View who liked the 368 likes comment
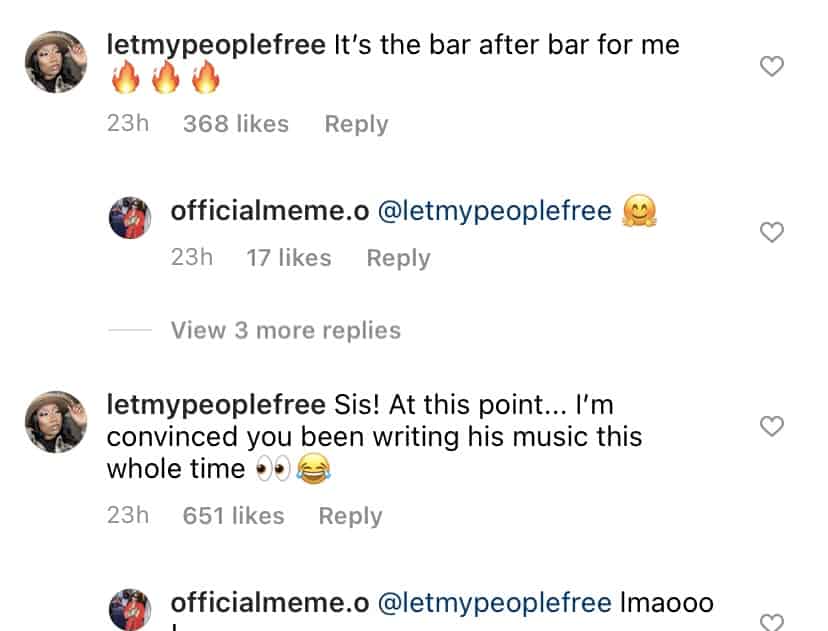 coord(235,123)
